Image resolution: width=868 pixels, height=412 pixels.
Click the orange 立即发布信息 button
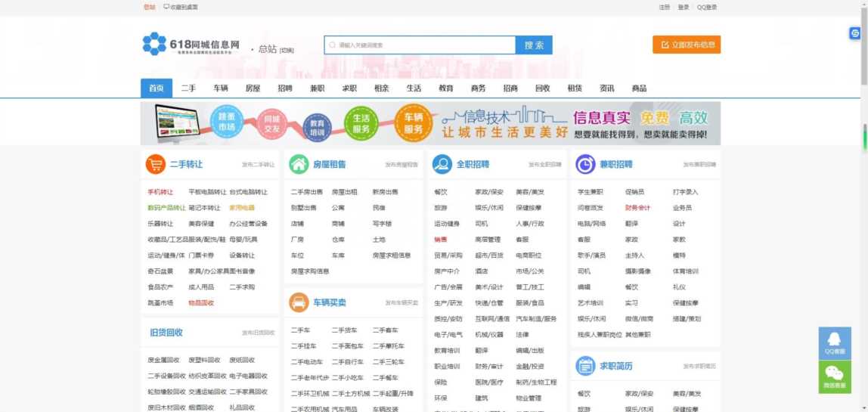click(686, 45)
